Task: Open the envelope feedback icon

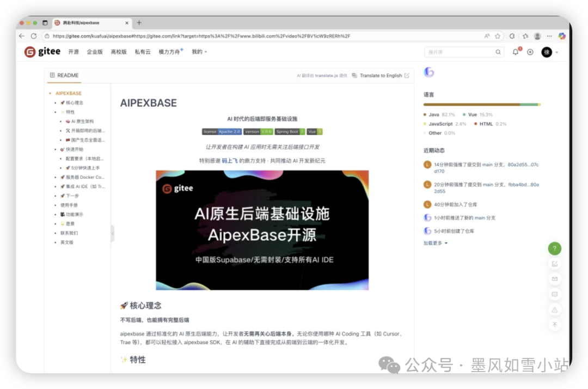Action: pyautogui.click(x=555, y=278)
